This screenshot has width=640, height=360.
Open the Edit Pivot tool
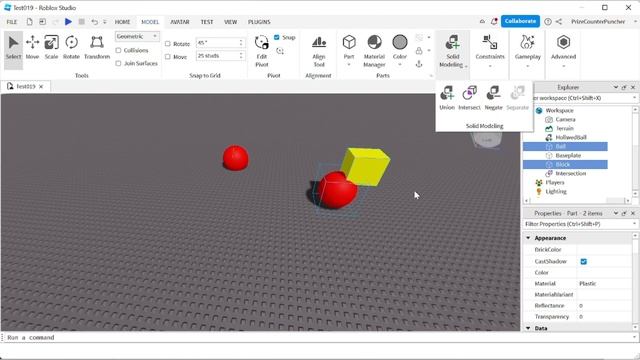click(262, 51)
